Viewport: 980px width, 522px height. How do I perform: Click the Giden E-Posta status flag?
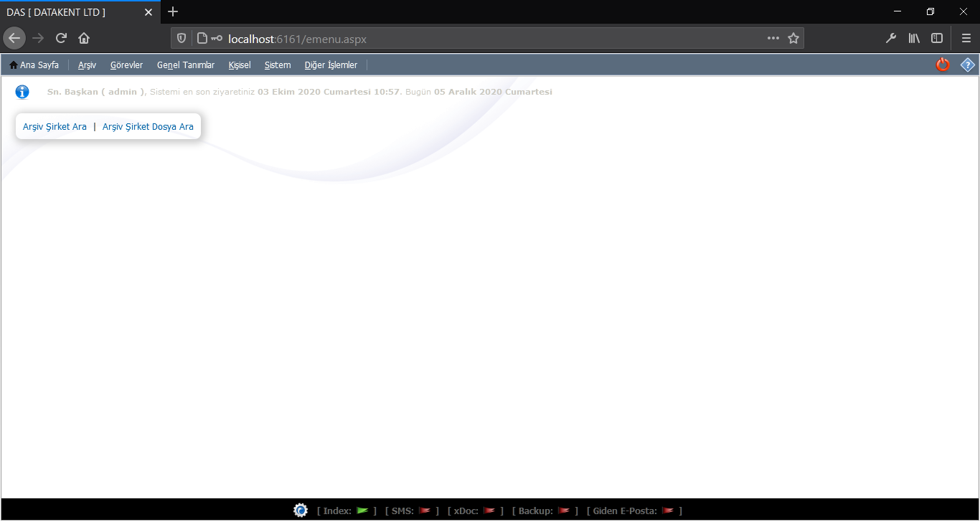click(668, 511)
